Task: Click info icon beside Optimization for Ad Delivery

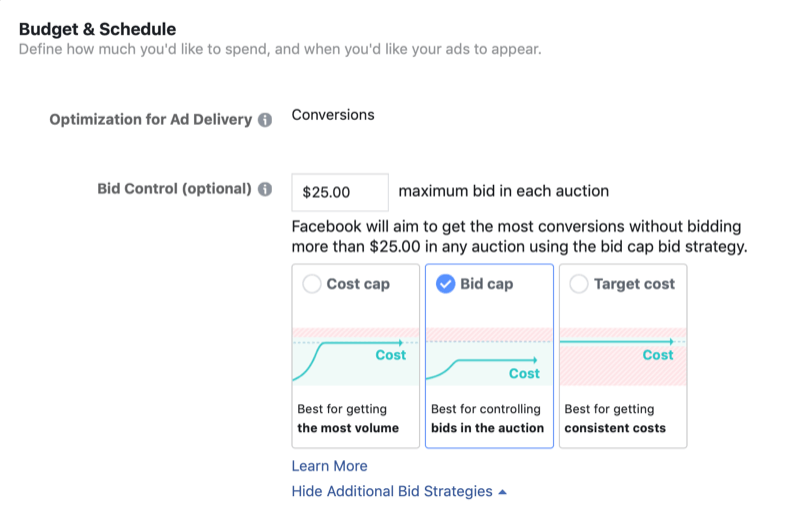Action: (265, 120)
